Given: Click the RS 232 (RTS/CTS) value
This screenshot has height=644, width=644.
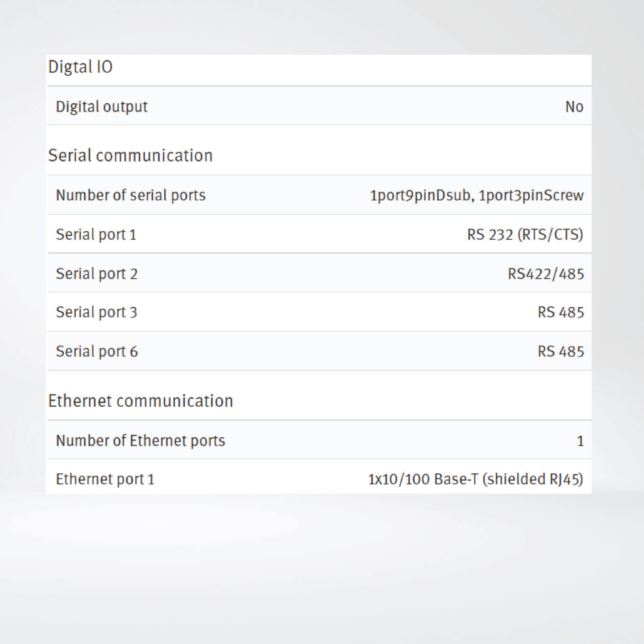Looking at the screenshot, I should [x=525, y=235].
